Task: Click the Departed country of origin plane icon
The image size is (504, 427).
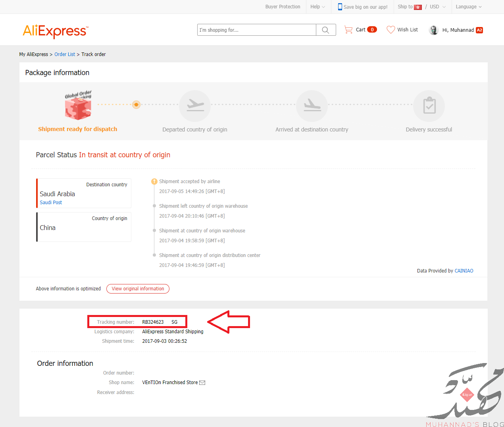Action: click(x=195, y=106)
